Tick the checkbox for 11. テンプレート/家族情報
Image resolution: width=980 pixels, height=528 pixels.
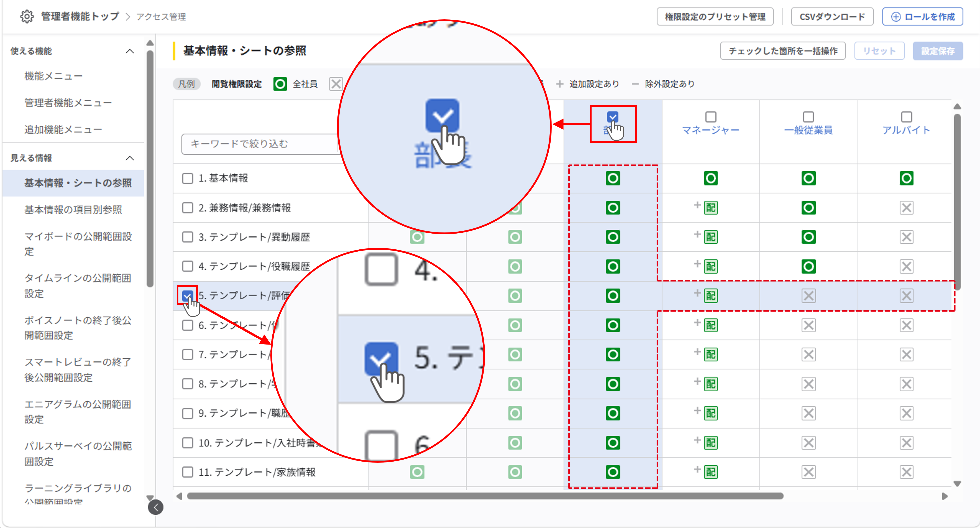click(188, 473)
